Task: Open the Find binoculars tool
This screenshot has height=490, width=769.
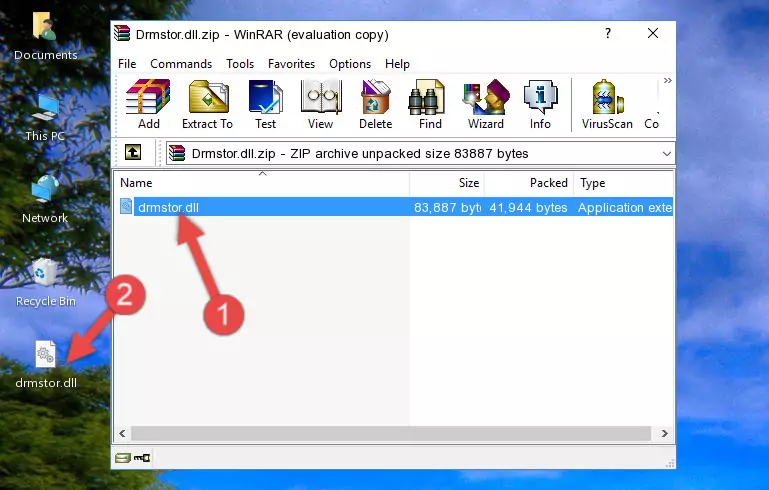Action: pyautogui.click(x=430, y=104)
